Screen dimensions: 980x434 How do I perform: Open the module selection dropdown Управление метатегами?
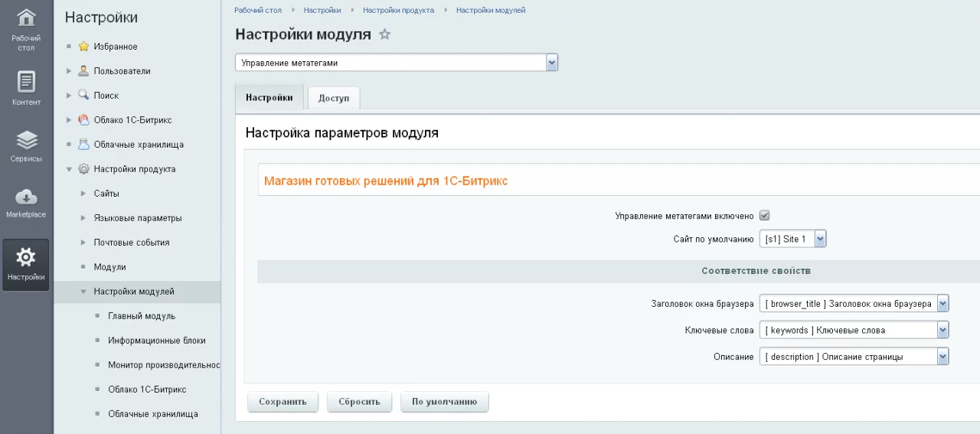396,63
